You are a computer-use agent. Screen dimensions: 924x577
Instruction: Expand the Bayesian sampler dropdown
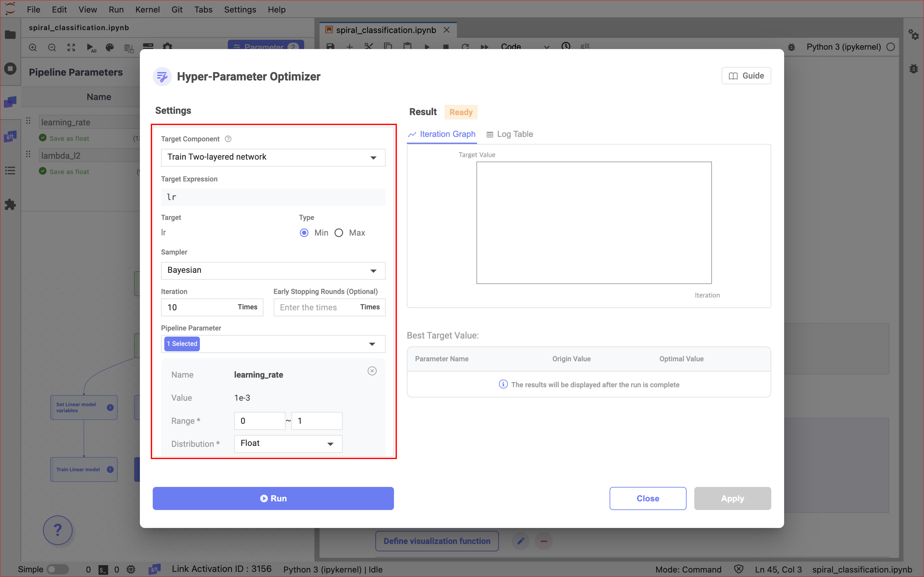(273, 271)
